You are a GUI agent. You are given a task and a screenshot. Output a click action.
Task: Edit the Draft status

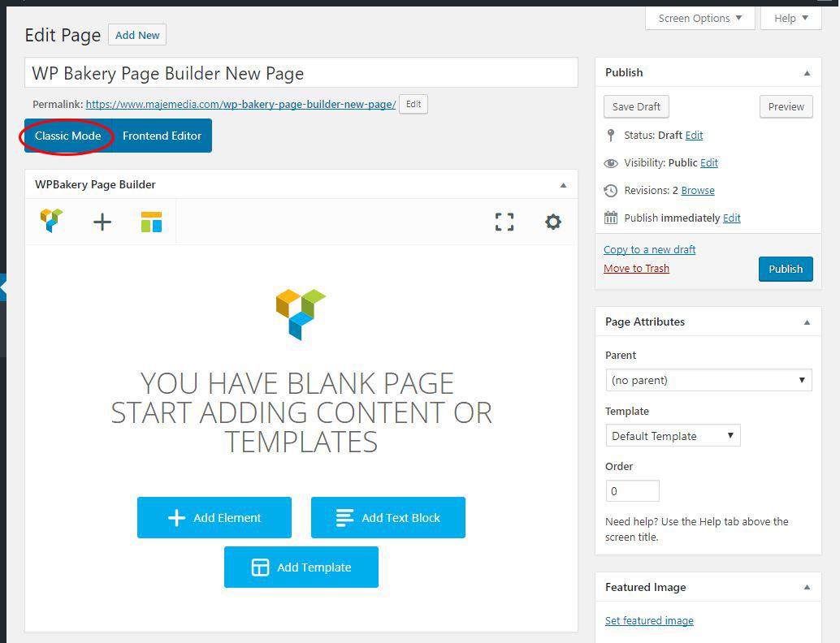[x=694, y=136]
